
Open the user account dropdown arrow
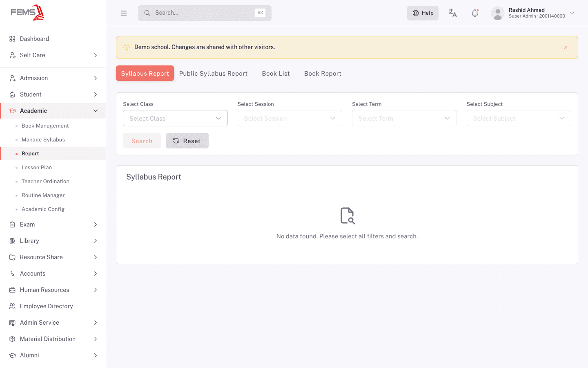572,13
